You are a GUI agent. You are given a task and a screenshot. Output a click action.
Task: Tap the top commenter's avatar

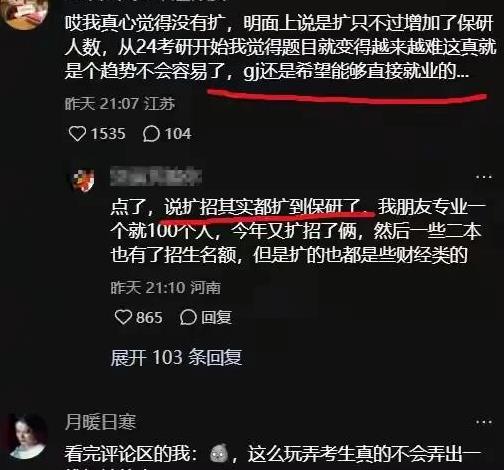click(x=23, y=13)
